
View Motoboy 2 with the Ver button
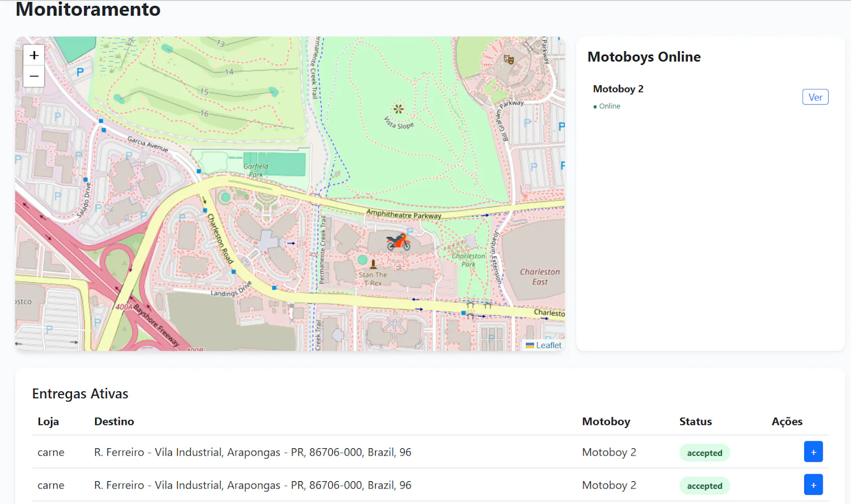click(x=815, y=97)
